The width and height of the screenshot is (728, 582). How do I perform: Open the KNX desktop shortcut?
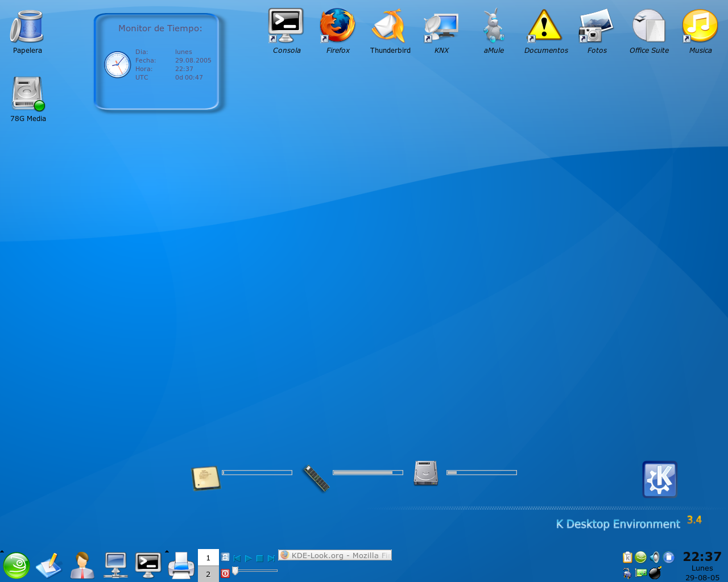click(x=441, y=27)
